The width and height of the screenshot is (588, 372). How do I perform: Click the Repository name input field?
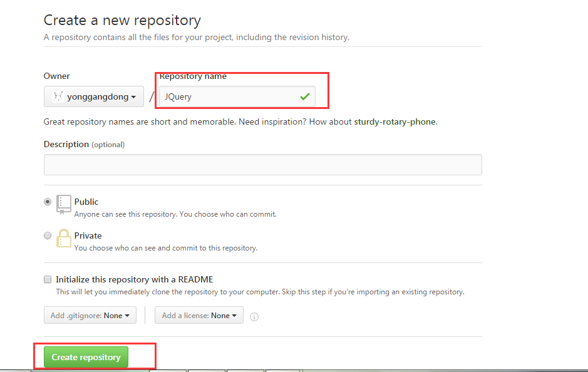[237, 96]
